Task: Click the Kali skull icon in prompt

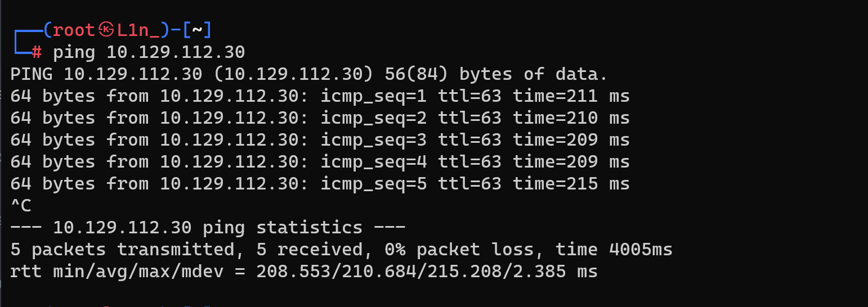Action: tap(106, 30)
